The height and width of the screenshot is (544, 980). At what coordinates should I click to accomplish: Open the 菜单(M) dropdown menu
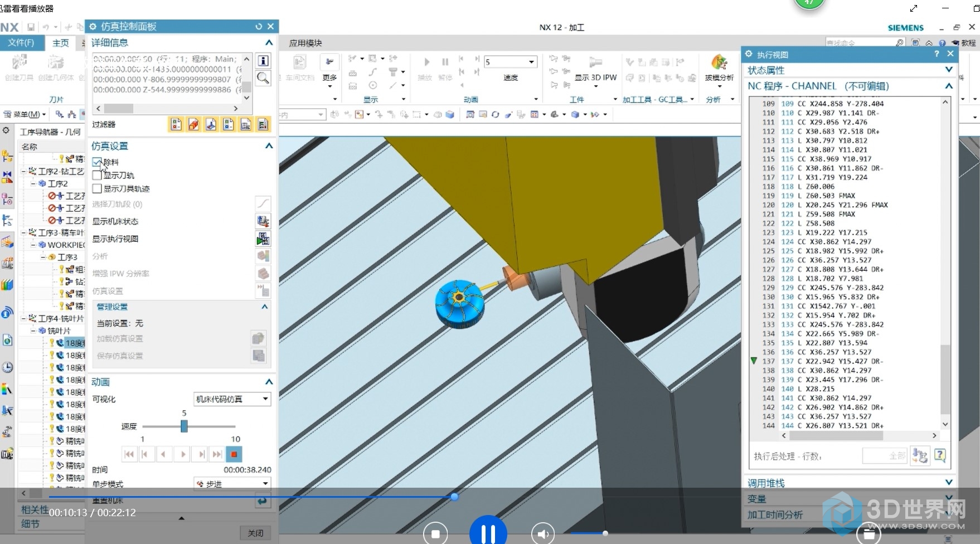click(x=26, y=114)
